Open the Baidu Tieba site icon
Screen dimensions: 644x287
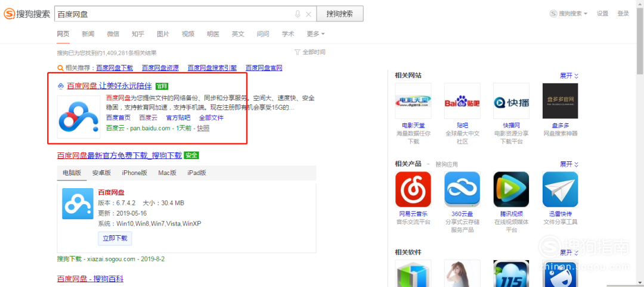click(462, 101)
